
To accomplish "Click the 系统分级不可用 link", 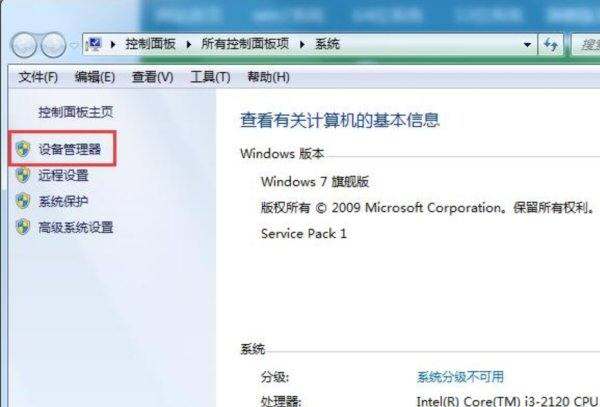I will point(460,377).
